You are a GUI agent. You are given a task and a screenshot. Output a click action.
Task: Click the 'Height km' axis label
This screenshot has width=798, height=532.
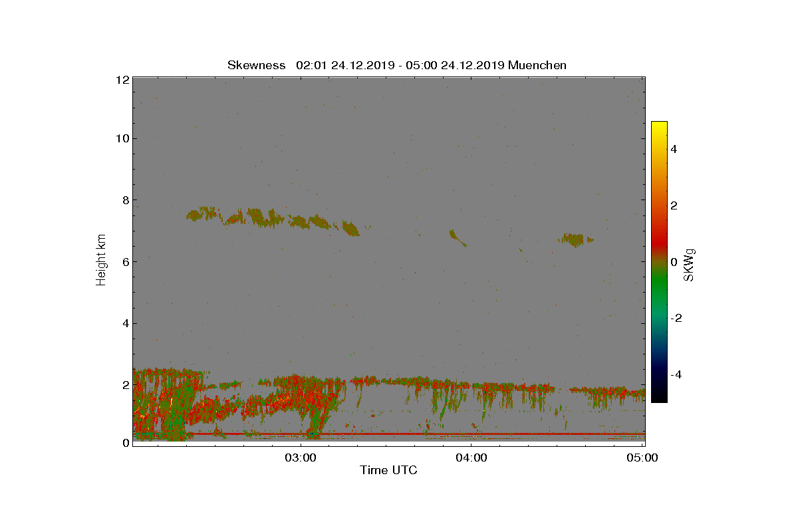pos(101,260)
